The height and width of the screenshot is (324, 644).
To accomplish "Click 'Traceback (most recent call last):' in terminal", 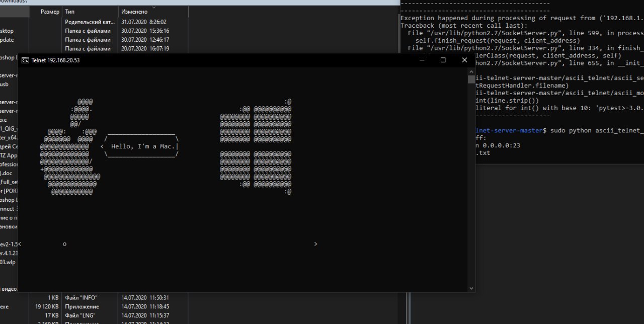I will [464, 26].
